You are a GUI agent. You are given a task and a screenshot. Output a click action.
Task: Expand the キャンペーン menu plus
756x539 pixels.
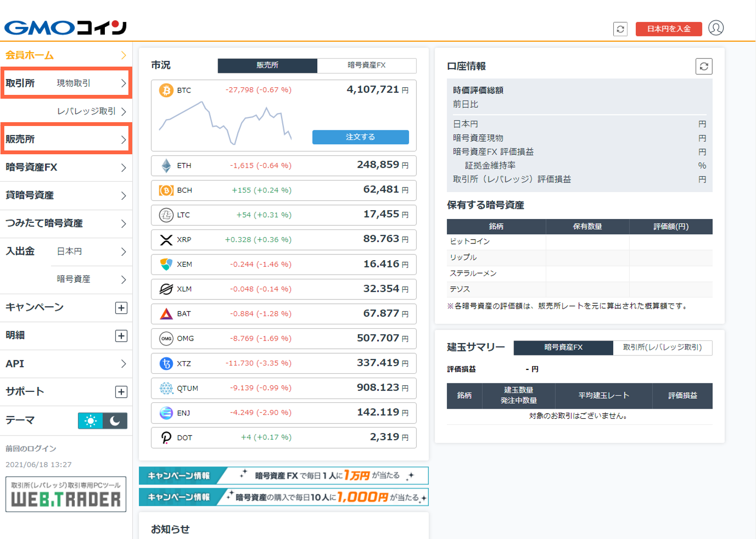point(121,308)
